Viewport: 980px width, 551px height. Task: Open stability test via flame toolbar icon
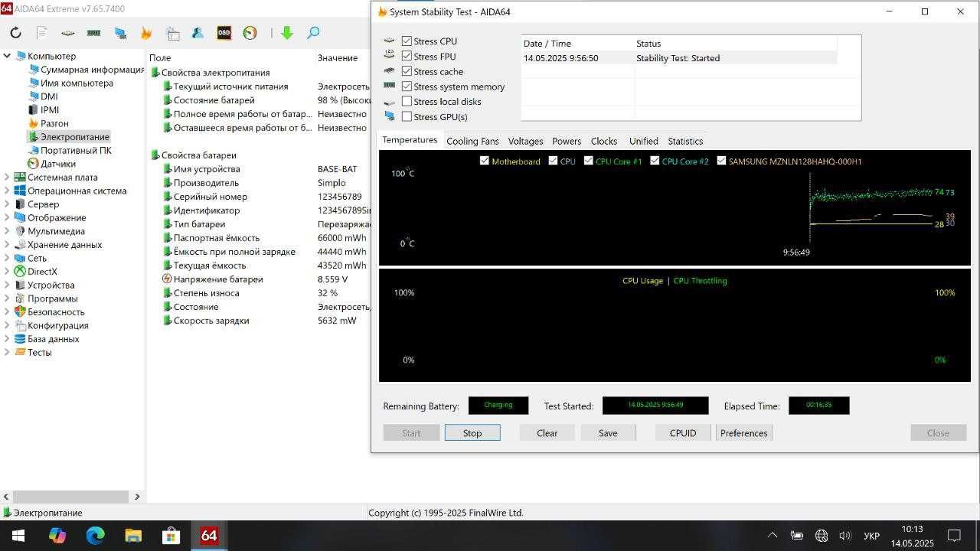(x=146, y=33)
